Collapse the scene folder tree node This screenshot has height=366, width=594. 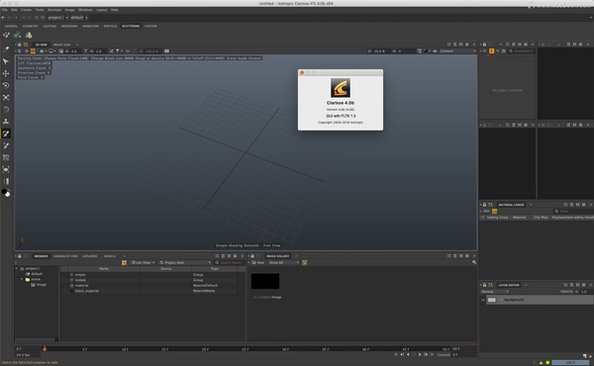click(x=22, y=279)
